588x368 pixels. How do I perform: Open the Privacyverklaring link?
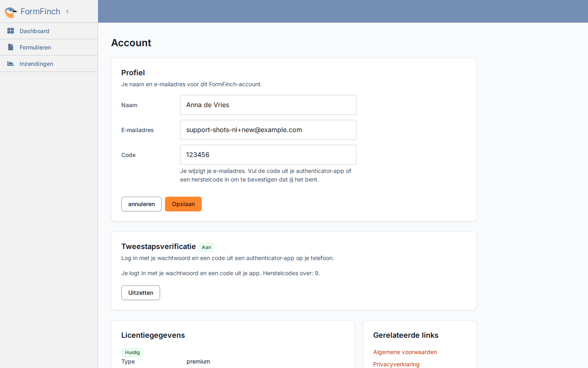pos(396,364)
